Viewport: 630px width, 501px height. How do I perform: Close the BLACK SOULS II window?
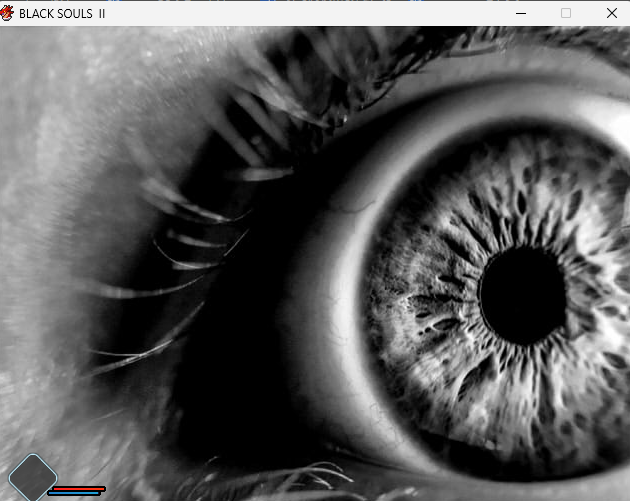coord(612,13)
